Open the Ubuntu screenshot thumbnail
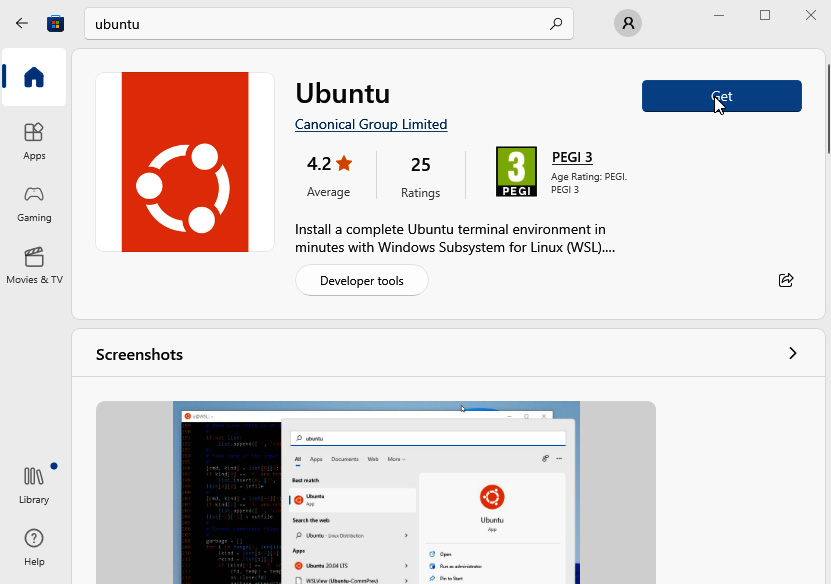The image size is (831, 584). coord(376,492)
